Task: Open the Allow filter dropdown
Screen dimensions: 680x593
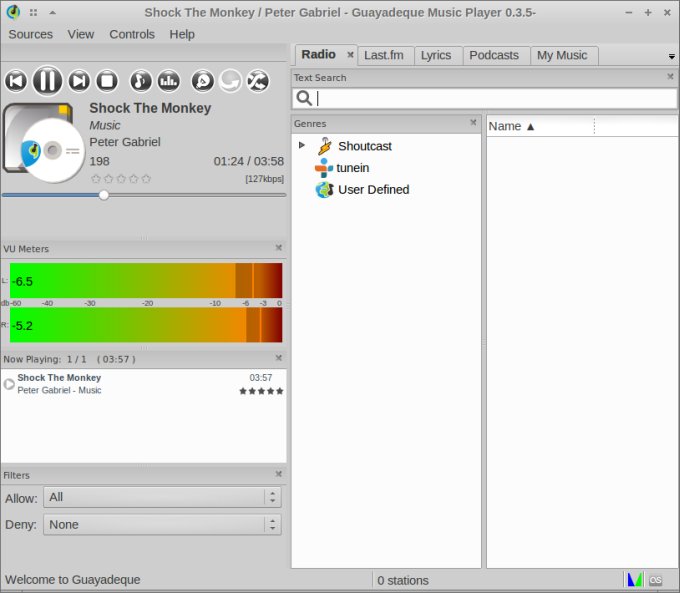Action: [x=163, y=497]
